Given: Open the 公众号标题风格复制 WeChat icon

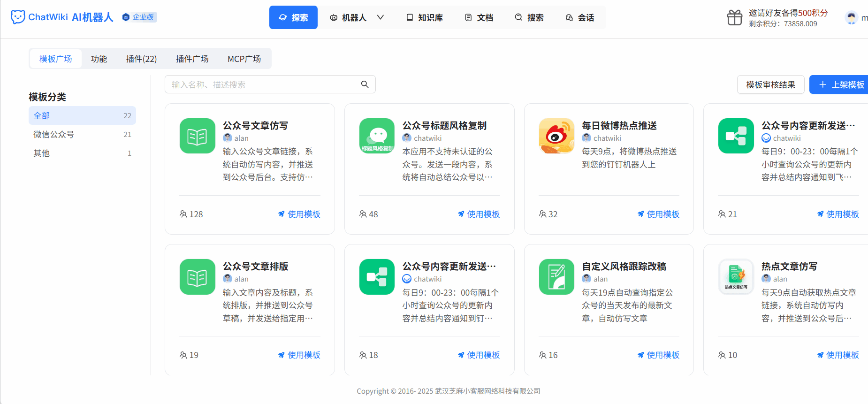Looking at the screenshot, I should 377,136.
